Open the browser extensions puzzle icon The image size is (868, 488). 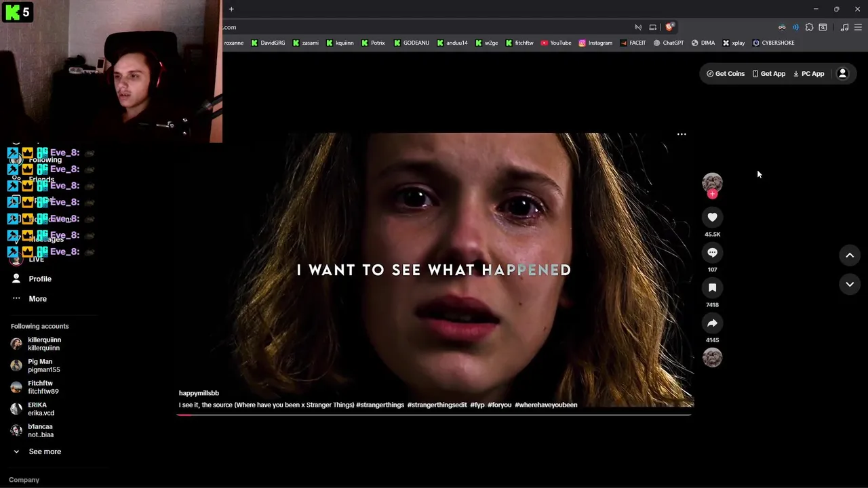pyautogui.click(x=809, y=27)
